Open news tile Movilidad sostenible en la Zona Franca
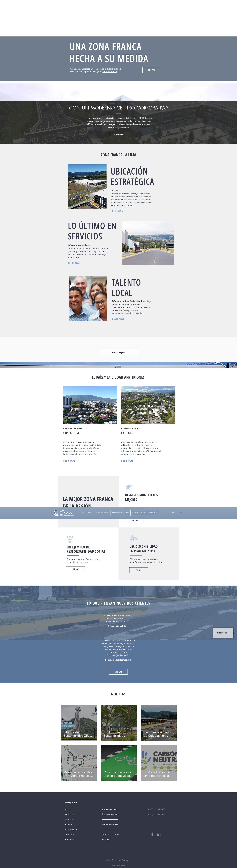The height and width of the screenshot is (868, 237). pyautogui.click(x=78, y=763)
